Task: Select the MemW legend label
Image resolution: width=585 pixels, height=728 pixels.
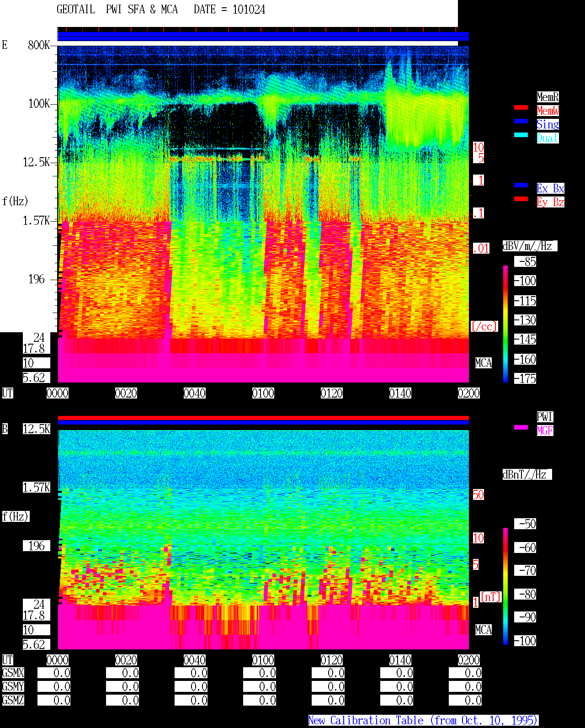Action: pyautogui.click(x=548, y=111)
